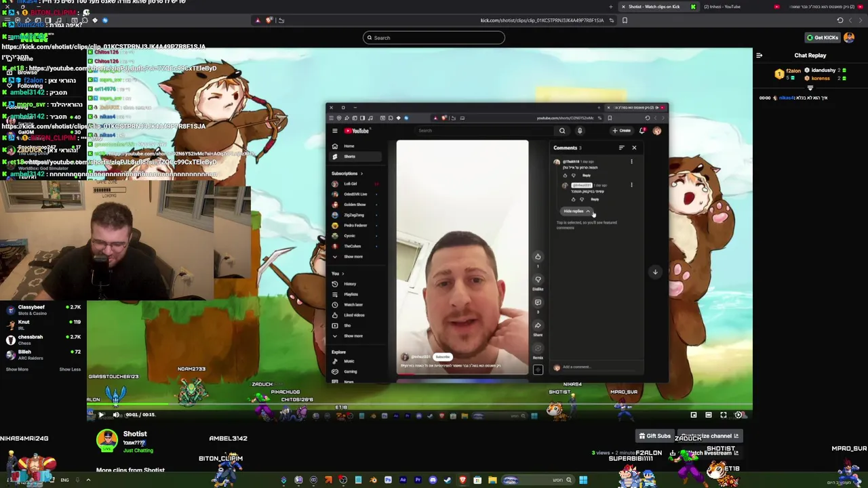Start YouTube voice search microphone
The width and height of the screenshot is (868, 488).
point(580,131)
